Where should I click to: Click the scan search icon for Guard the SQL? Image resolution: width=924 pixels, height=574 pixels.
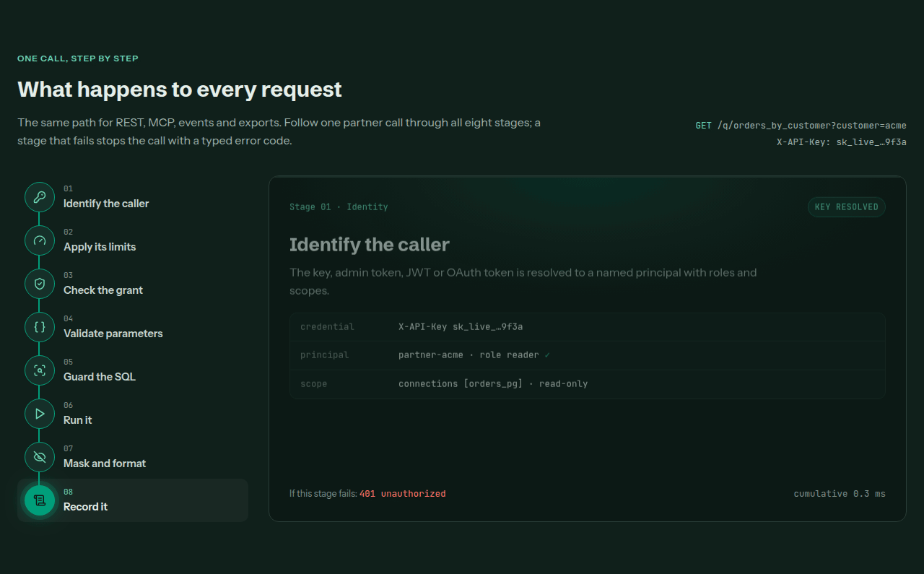coord(40,370)
